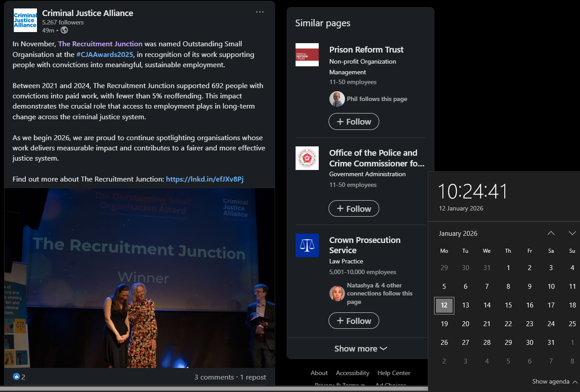Open the January 2026 month selector
The height and width of the screenshot is (392, 580).
pyautogui.click(x=458, y=234)
